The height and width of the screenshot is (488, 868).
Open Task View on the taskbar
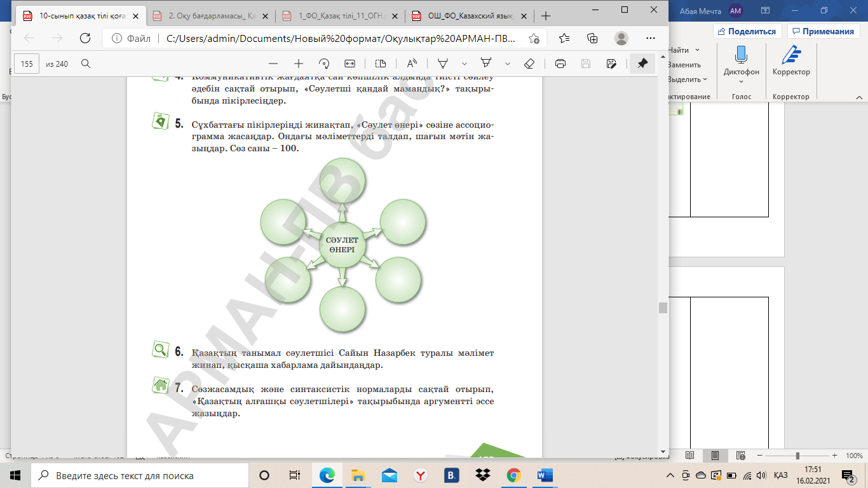point(294,475)
